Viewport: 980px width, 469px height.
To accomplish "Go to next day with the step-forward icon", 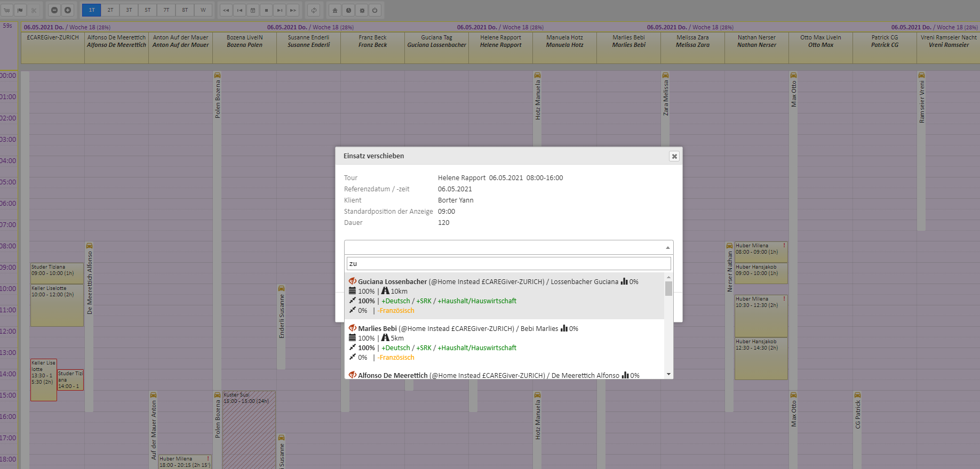I will 280,10.
